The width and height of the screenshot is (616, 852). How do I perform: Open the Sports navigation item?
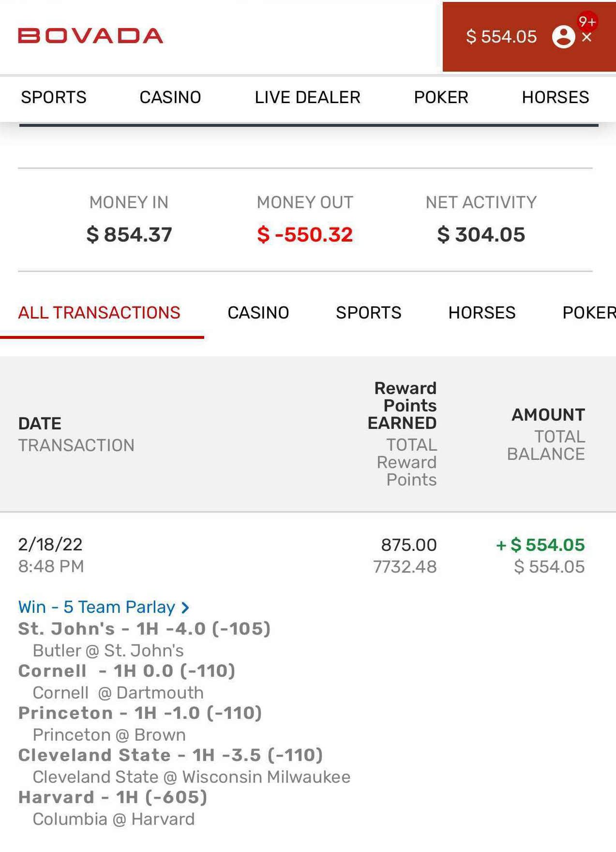pos(54,97)
